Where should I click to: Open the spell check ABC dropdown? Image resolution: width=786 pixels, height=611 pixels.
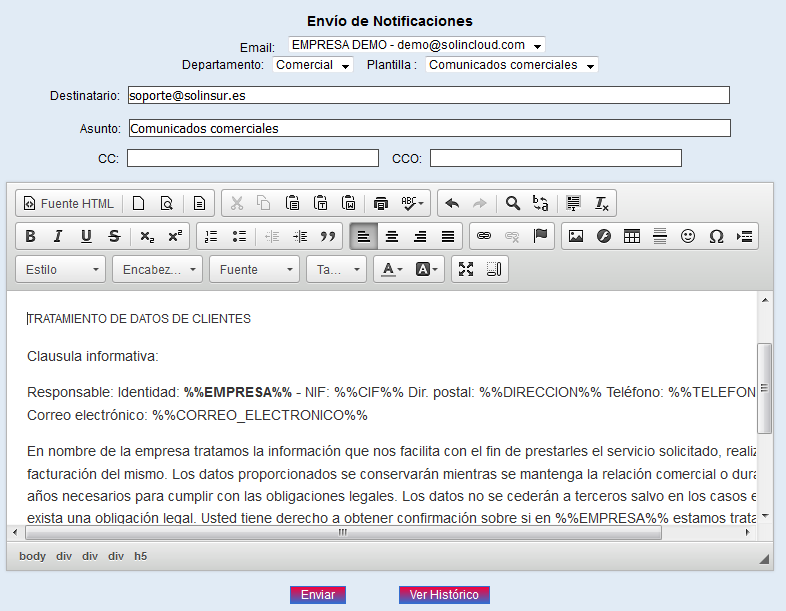coord(413,203)
